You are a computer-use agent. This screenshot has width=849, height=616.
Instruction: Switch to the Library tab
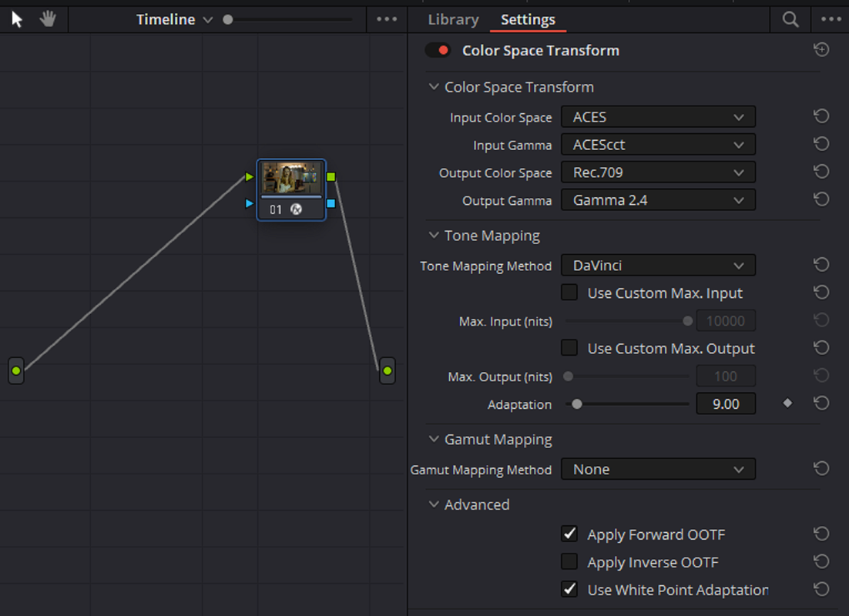tap(453, 19)
